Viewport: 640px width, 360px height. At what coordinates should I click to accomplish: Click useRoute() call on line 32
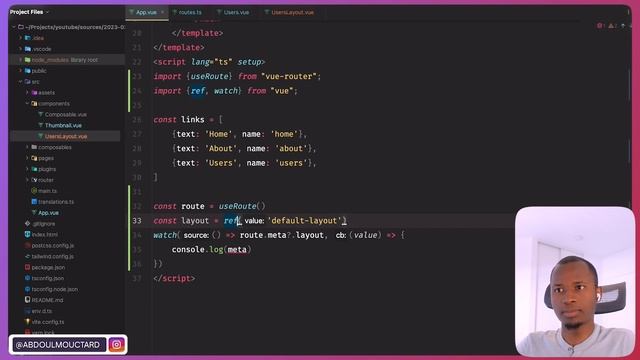242,206
